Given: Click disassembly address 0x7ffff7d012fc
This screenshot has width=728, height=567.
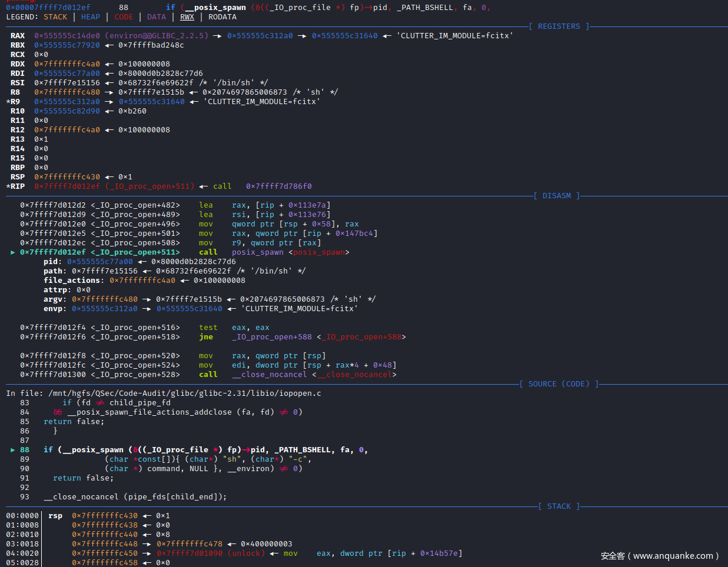Looking at the screenshot, I should (53, 365).
